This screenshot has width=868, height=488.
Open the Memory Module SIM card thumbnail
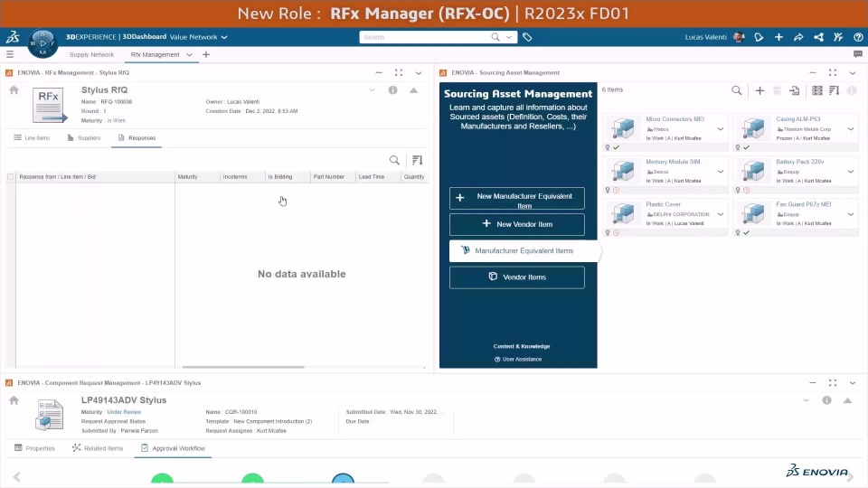point(623,172)
